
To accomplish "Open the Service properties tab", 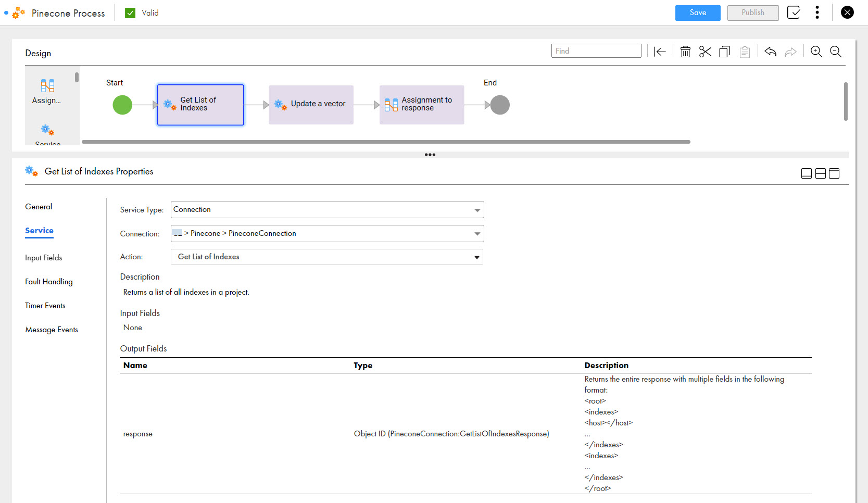I will 39,231.
